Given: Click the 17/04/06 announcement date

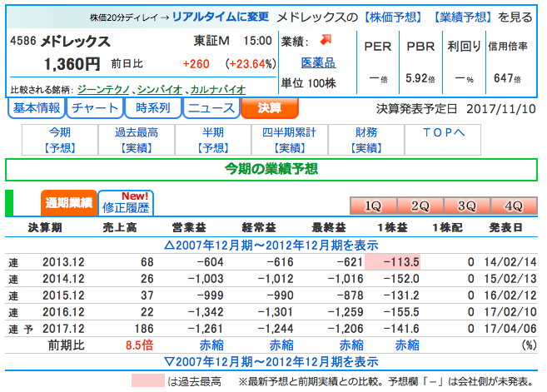Looking at the screenshot, I should (x=510, y=329).
